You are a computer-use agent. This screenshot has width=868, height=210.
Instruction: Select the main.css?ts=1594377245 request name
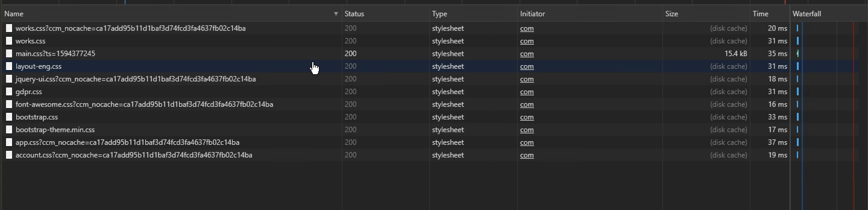pyautogui.click(x=55, y=54)
